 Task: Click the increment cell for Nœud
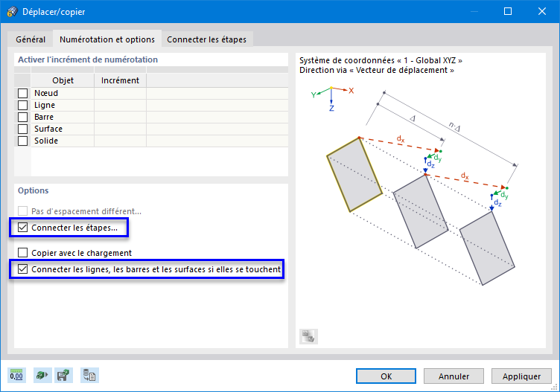[x=121, y=93]
